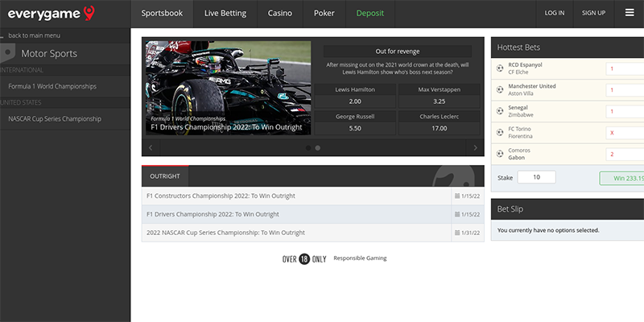Open the Sportsbook tab
The image size is (644, 322).
(163, 14)
